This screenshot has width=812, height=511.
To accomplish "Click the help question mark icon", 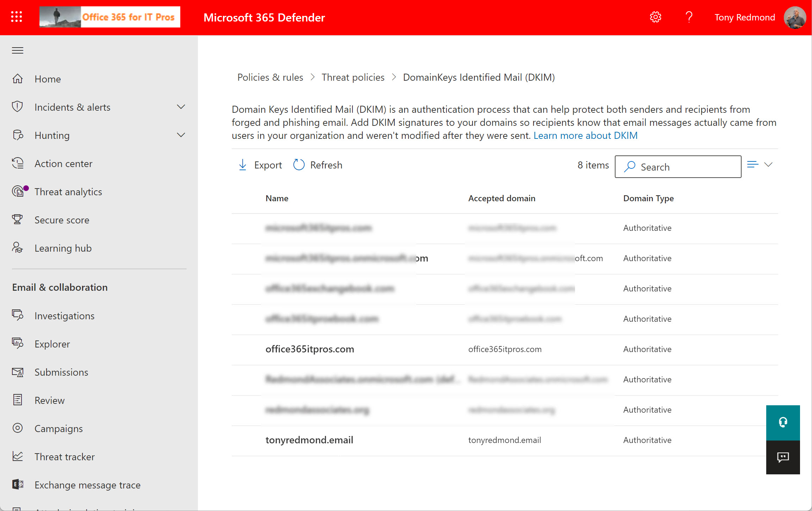I will (x=689, y=17).
